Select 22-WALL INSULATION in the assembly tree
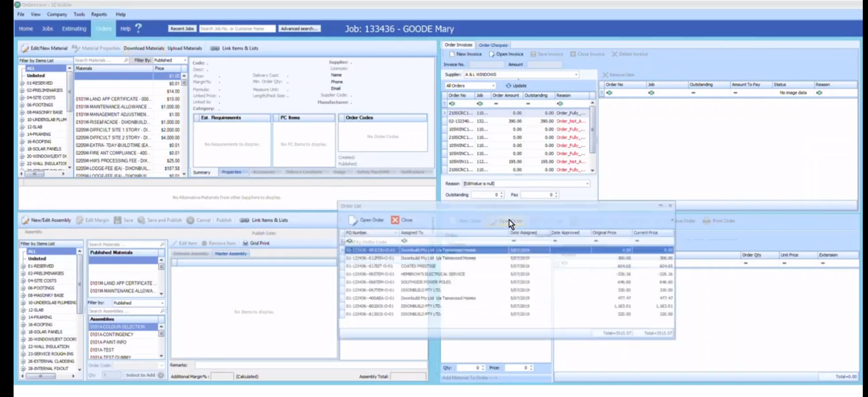The width and height of the screenshot is (868, 397). coord(49,346)
